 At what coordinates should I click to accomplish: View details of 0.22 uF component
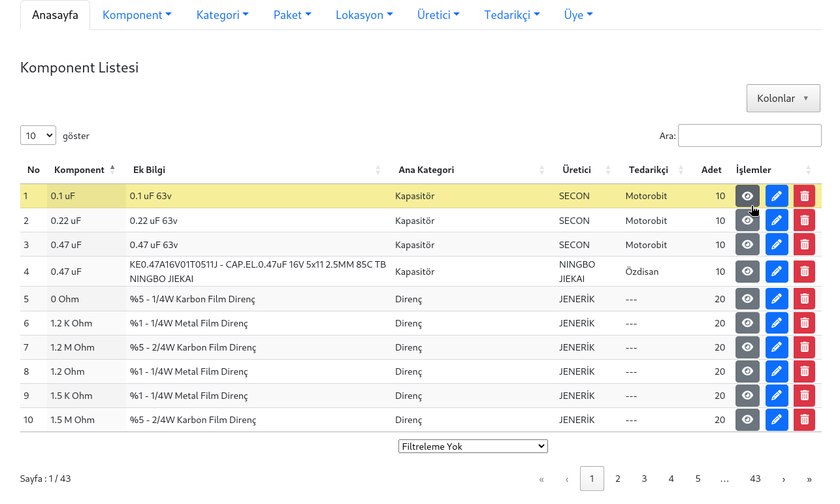click(747, 221)
